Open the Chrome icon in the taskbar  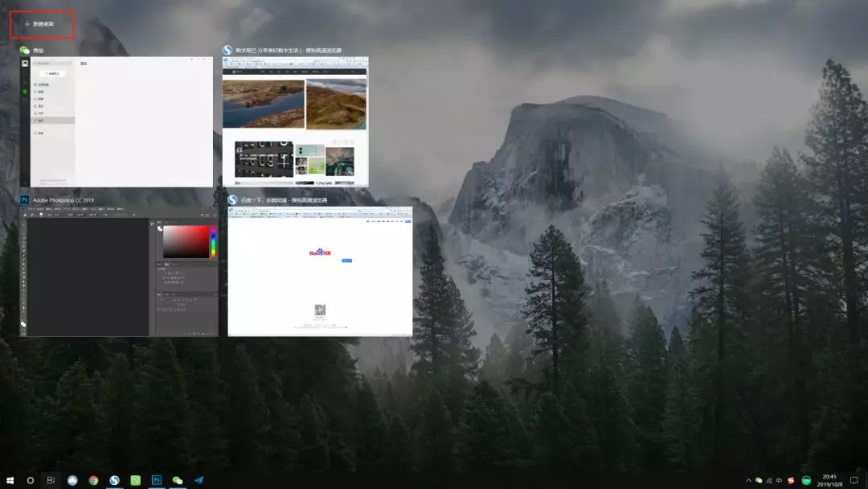pos(93,480)
